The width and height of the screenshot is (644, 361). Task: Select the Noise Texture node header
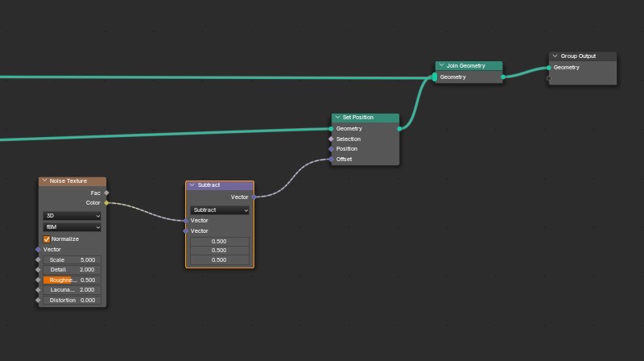tap(72, 181)
